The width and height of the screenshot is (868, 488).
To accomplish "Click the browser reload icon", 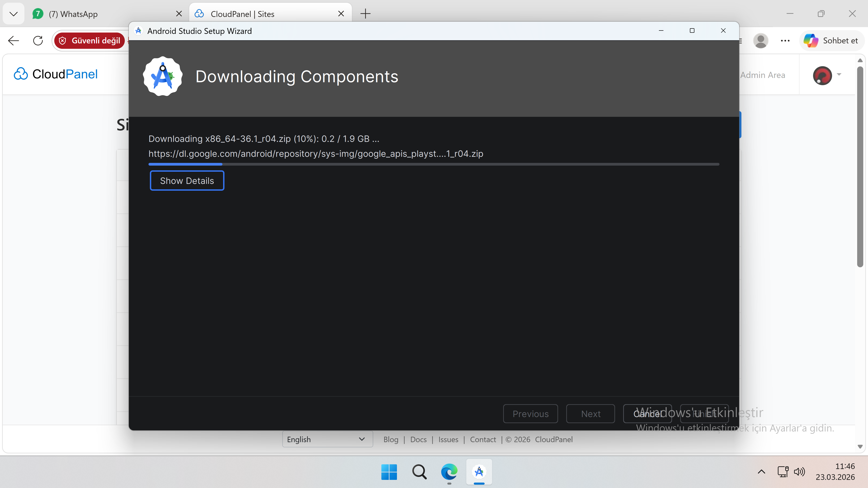I will coord(38,41).
